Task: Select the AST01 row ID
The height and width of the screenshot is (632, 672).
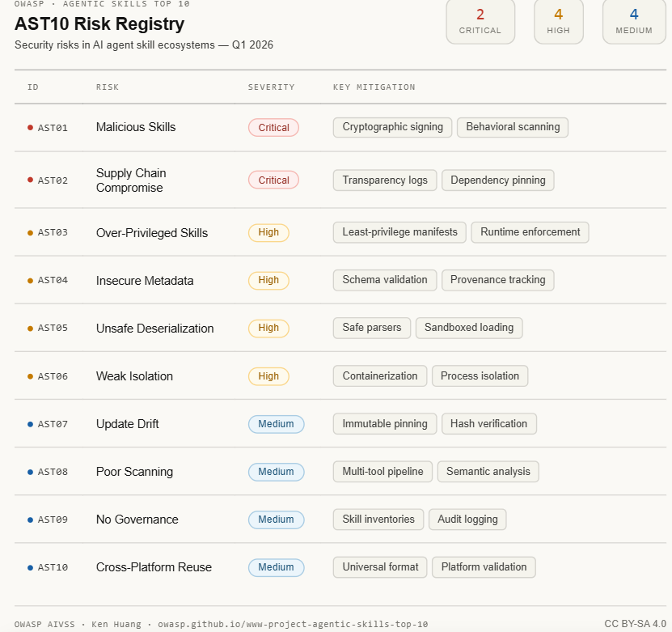Action: (x=53, y=128)
